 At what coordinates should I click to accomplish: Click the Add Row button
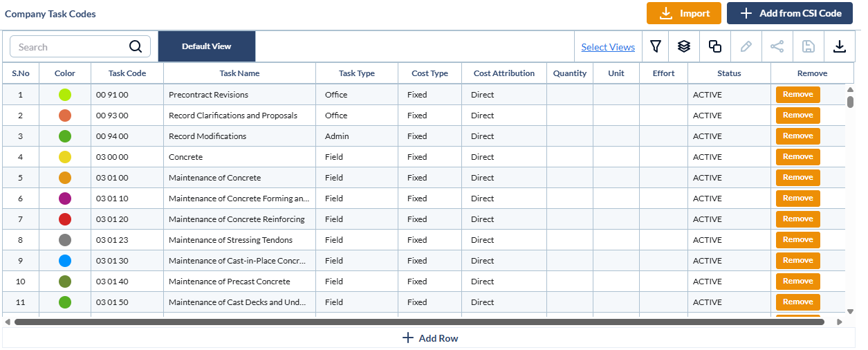tap(430, 338)
